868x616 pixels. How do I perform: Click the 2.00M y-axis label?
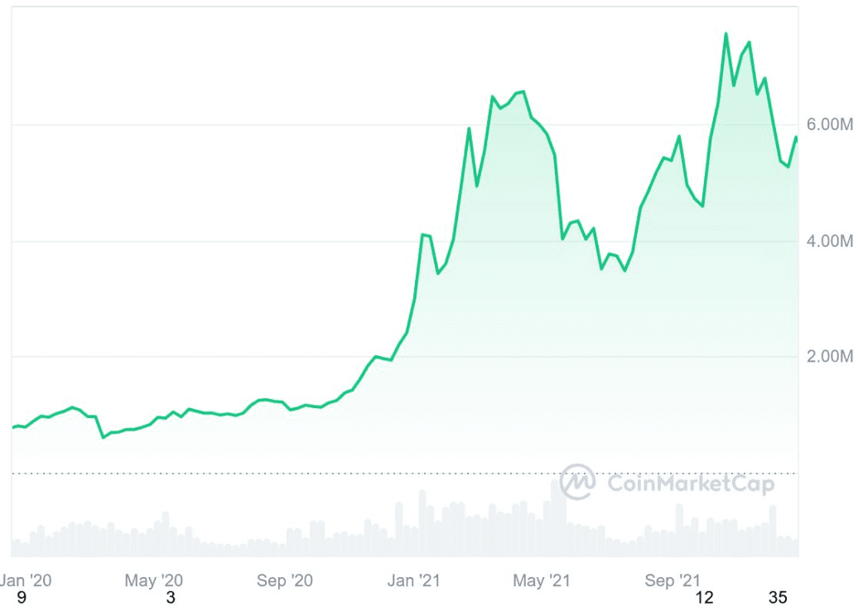[831, 357]
